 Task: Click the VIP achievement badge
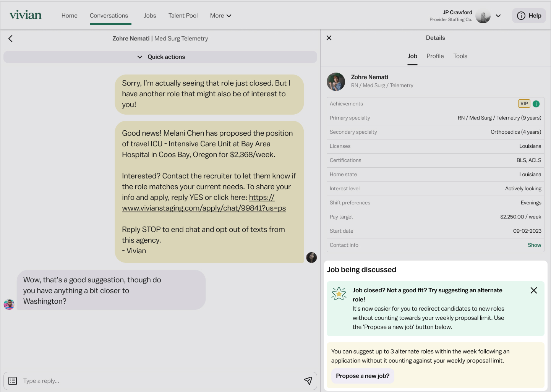point(524,104)
